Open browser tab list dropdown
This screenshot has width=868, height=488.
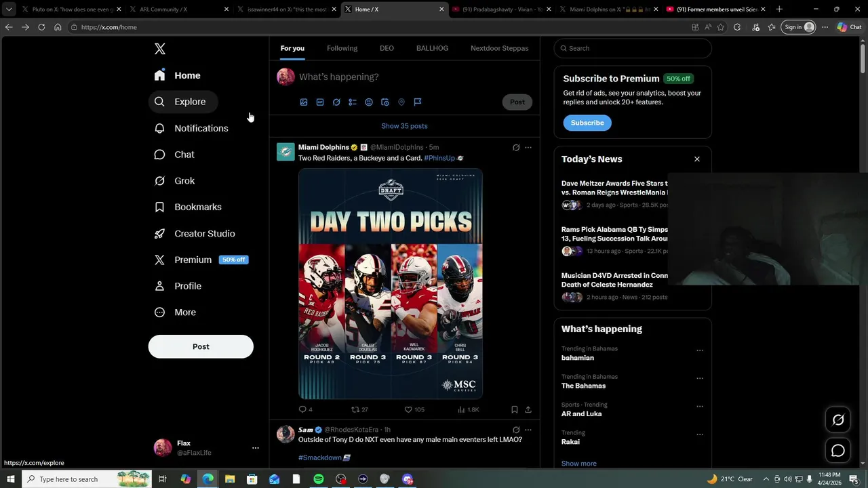(x=9, y=9)
